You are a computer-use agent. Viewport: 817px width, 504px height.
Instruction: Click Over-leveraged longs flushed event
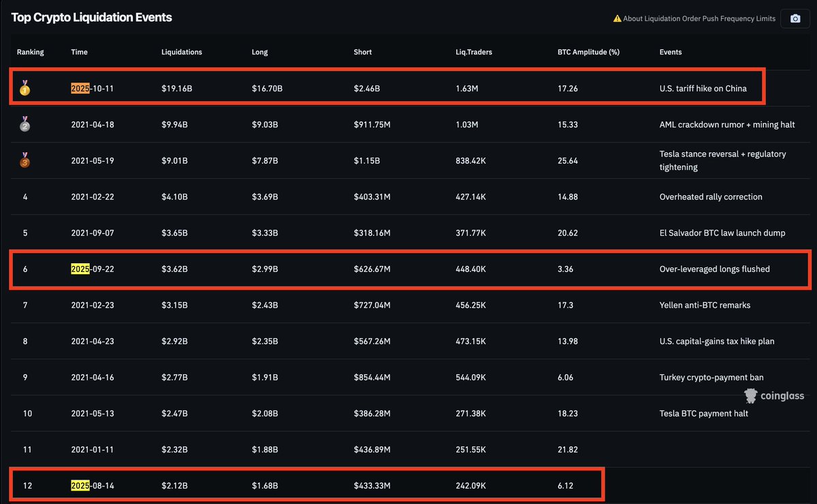click(715, 269)
